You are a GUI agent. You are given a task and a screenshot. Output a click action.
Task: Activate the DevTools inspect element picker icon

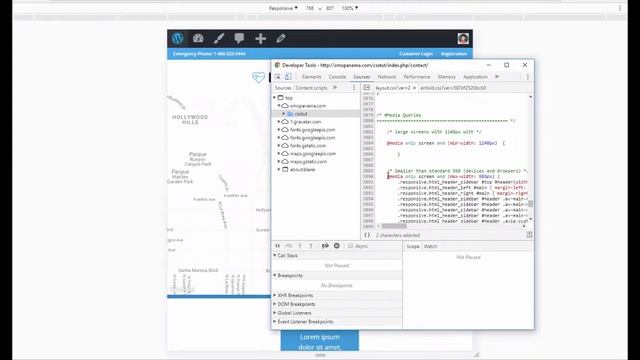[278, 77]
